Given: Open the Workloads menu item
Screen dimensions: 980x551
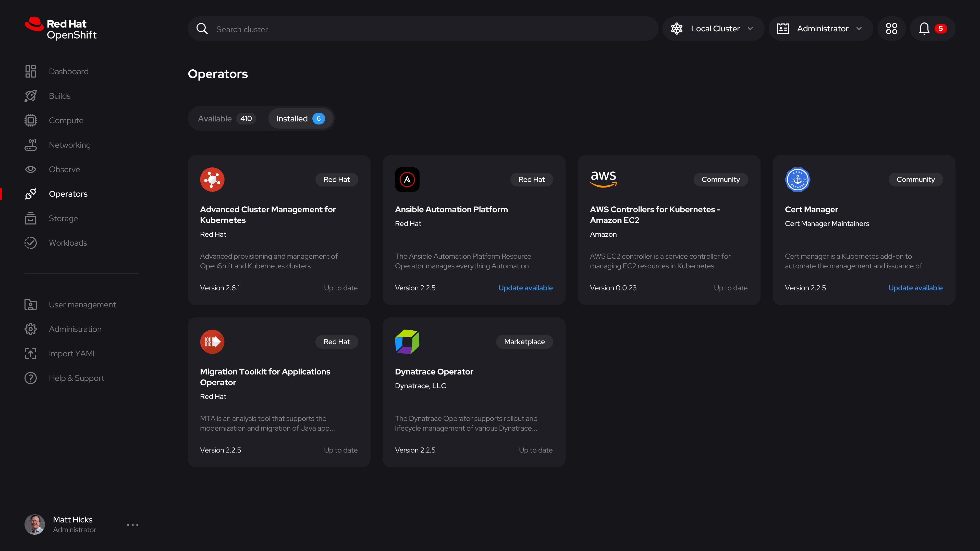Looking at the screenshot, I should click(x=68, y=243).
